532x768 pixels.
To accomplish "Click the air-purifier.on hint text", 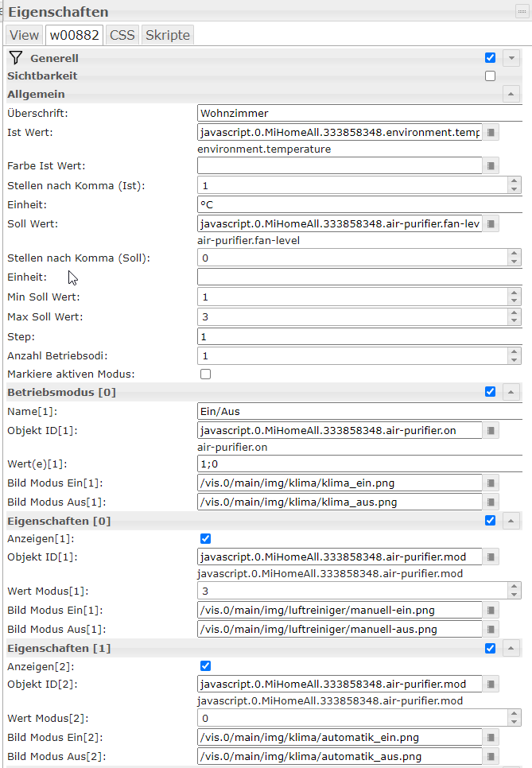I will point(232,447).
